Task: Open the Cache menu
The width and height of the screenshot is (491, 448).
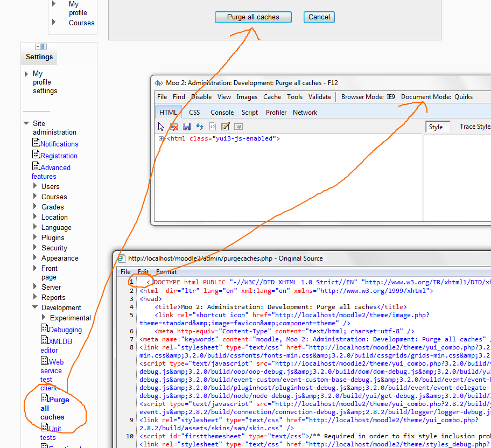Action: (x=272, y=97)
